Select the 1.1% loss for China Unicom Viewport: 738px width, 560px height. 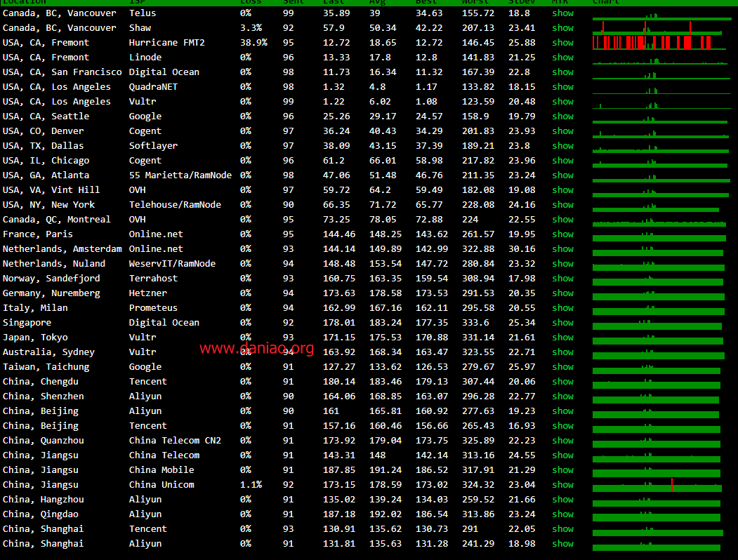point(251,484)
